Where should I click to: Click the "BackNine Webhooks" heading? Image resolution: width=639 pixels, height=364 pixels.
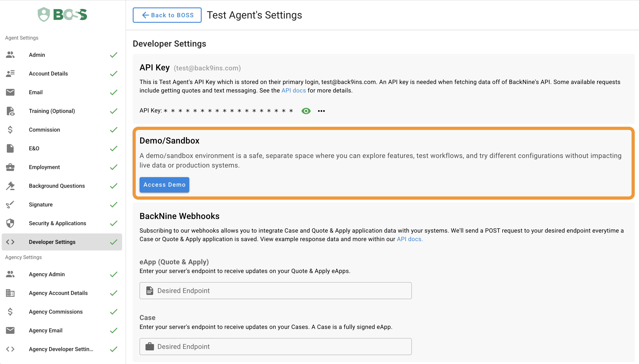[179, 216]
